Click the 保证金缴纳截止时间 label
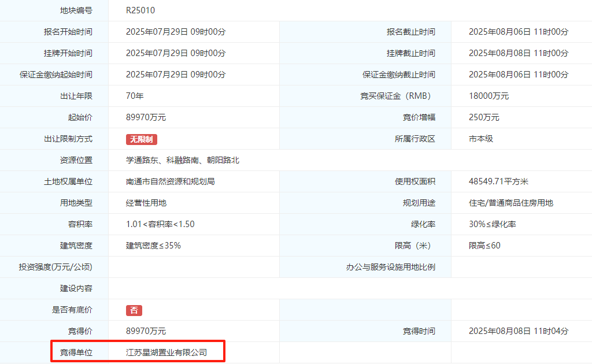592x364 pixels. coord(399,75)
